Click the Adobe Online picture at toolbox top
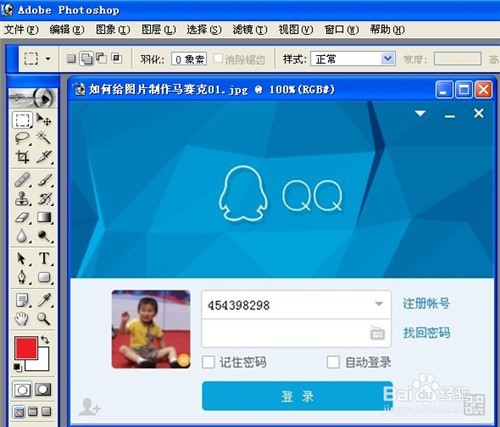Viewport: 500px width, 427px height. pyautogui.click(x=33, y=98)
